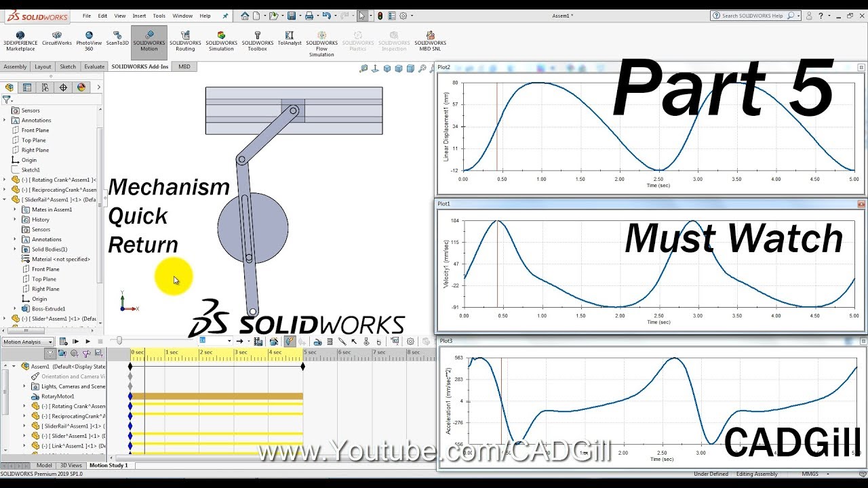Screen dimensions: 868x488
Task: Expand the Annotations folder in the tree
Action: pyautogui.click(x=5, y=120)
